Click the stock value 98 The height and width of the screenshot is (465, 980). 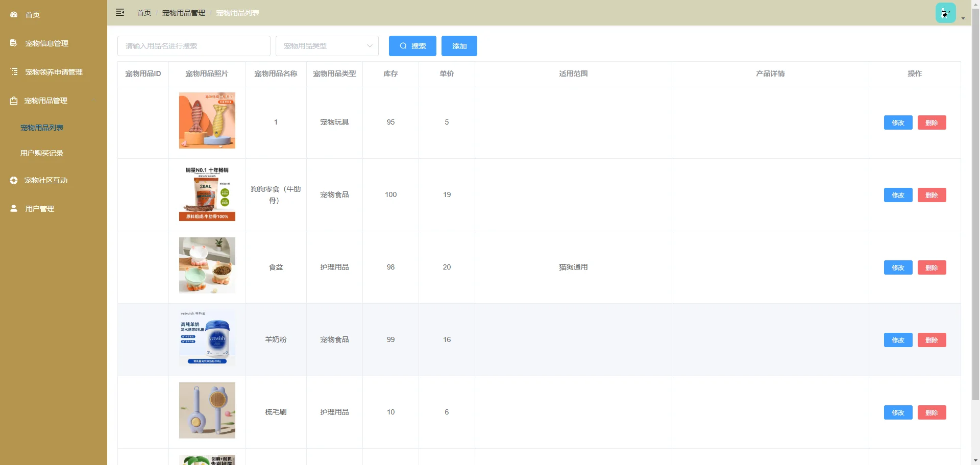[390, 267]
